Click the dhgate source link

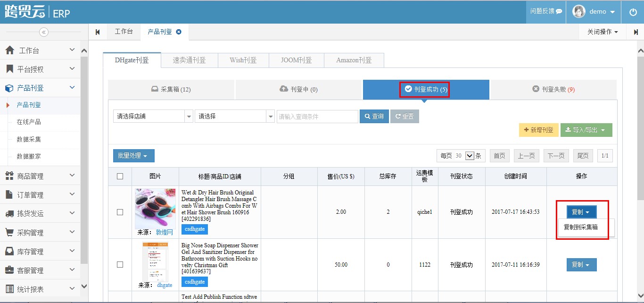coord(165,285)
